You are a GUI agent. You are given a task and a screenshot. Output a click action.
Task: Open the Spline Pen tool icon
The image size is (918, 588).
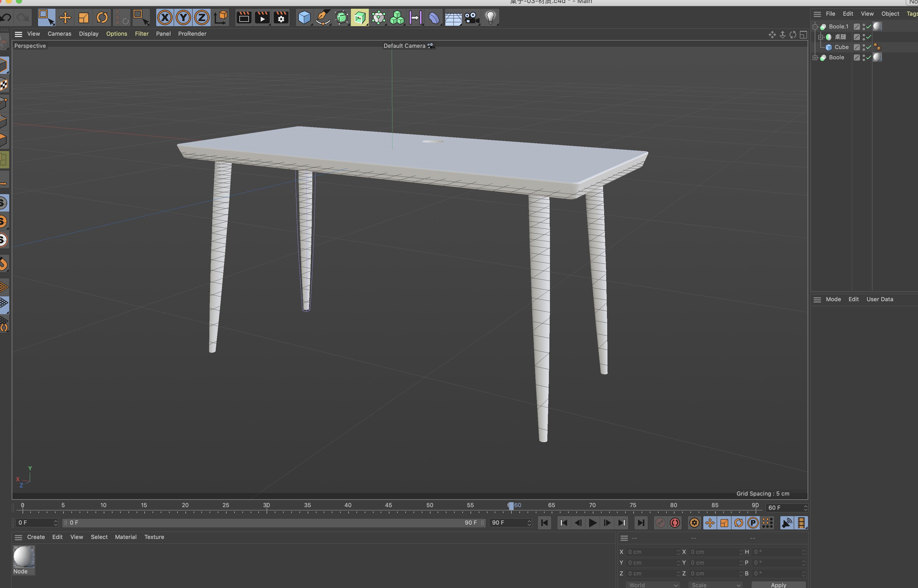tap(323, 17)
